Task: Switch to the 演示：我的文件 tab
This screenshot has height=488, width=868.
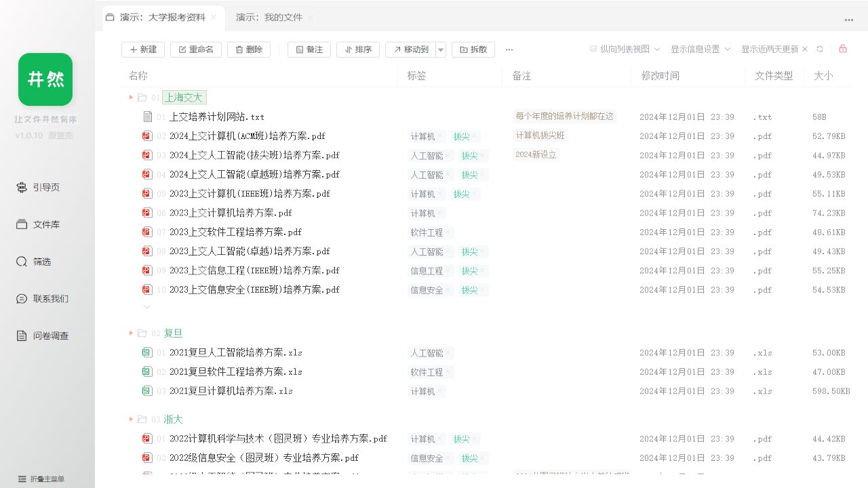Action: pos(269,18)
